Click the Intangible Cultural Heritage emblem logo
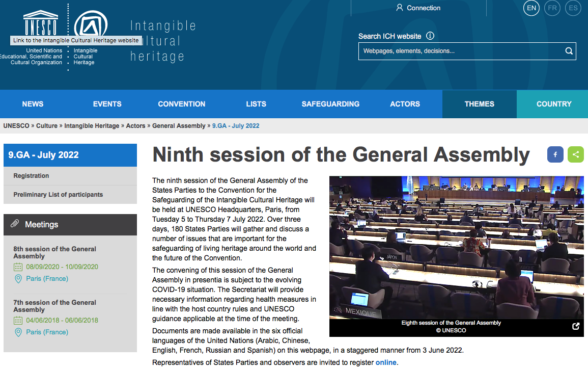 (x=91, y=23)
